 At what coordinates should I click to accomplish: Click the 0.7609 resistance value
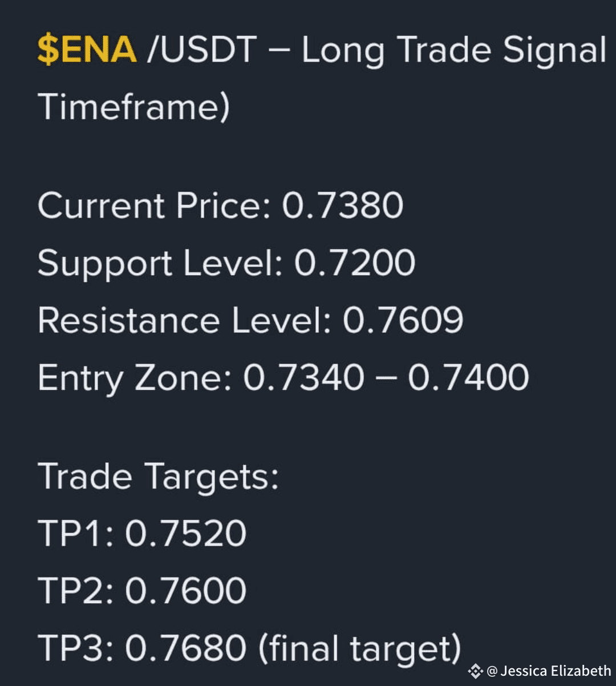point(403,320)
